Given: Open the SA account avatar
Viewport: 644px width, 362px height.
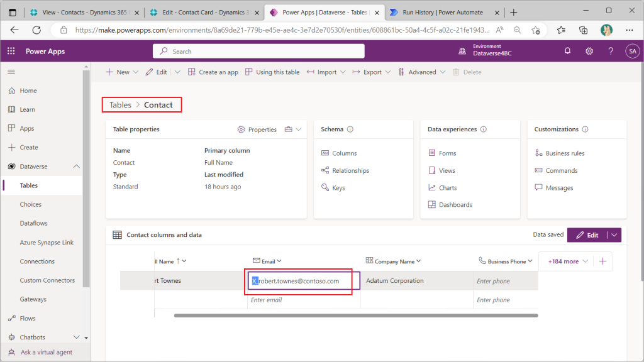Looking at the screenshot, I should coord(633,52).
